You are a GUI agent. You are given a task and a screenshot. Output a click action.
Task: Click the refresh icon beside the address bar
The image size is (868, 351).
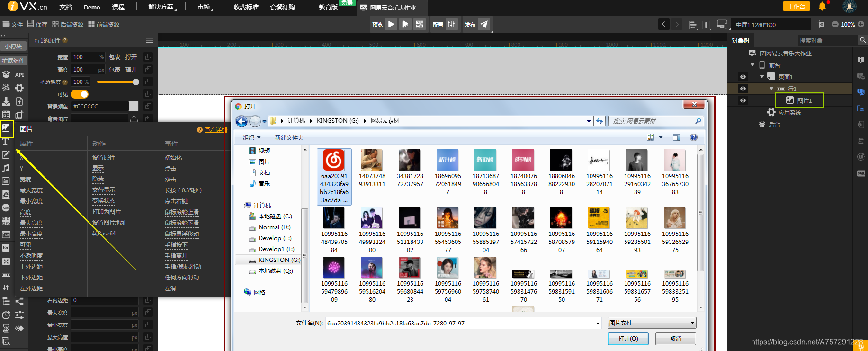[600, 121]
